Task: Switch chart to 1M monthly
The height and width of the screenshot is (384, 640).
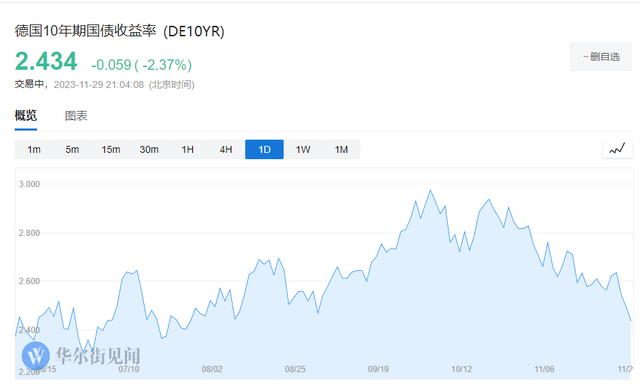Action: click(x=341, y=149)
